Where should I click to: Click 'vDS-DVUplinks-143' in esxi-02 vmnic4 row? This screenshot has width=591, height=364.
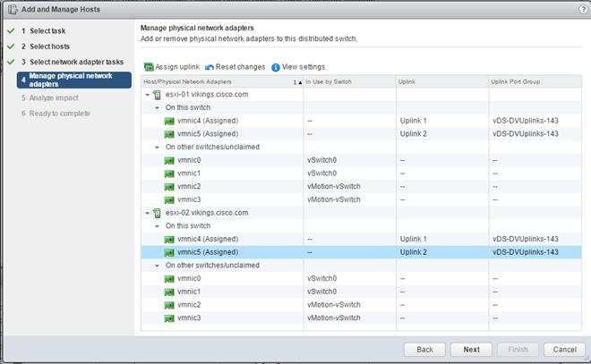coord(526,239)
